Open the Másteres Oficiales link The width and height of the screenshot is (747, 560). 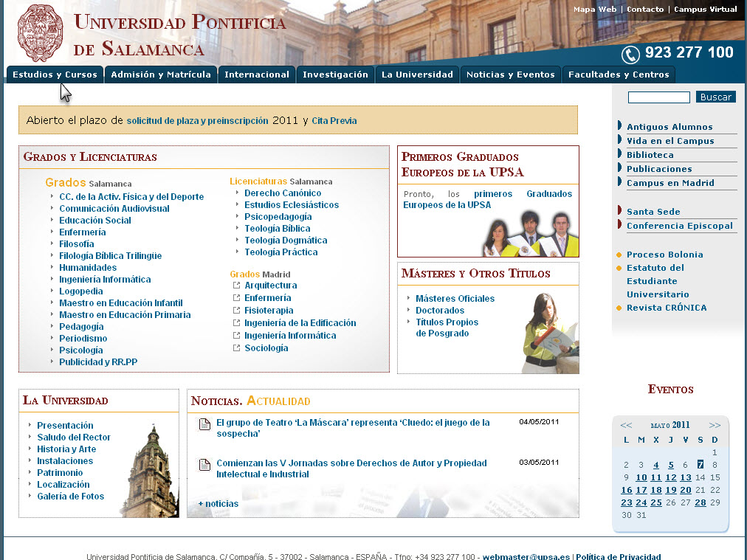pyautogui.click(x=455, y=299)
